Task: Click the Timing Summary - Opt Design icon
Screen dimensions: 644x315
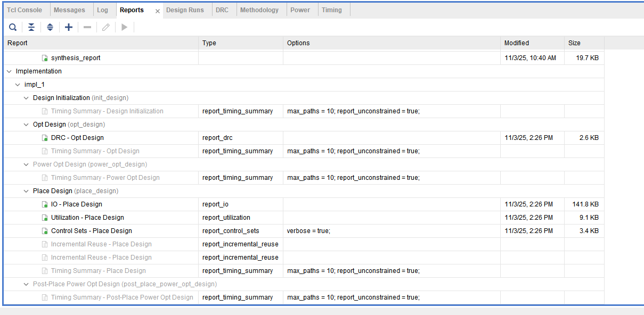Action: (45, 151)
